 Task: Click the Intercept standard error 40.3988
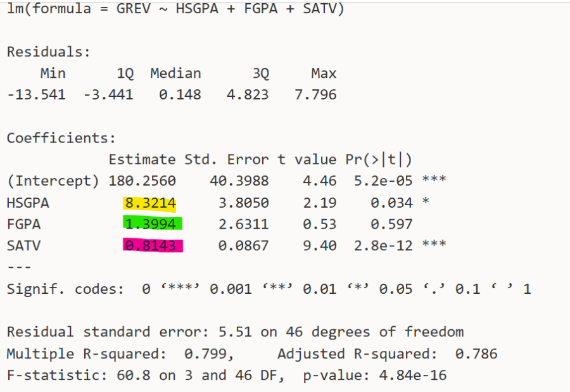pyautogui.click(x=239, y=181)
